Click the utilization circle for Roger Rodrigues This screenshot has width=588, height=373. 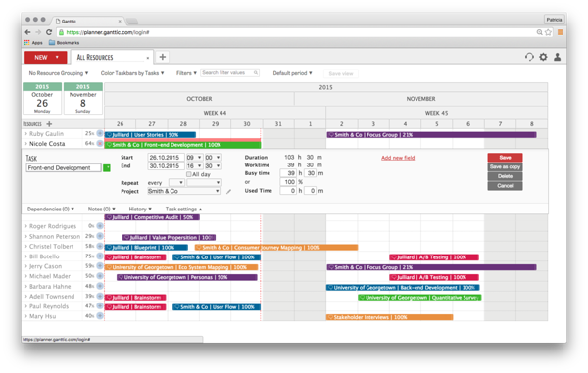100,226
